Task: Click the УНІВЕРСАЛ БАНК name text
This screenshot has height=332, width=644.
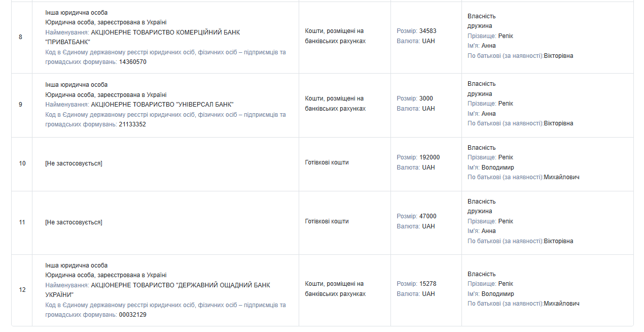Action: [x=162, y=105]
